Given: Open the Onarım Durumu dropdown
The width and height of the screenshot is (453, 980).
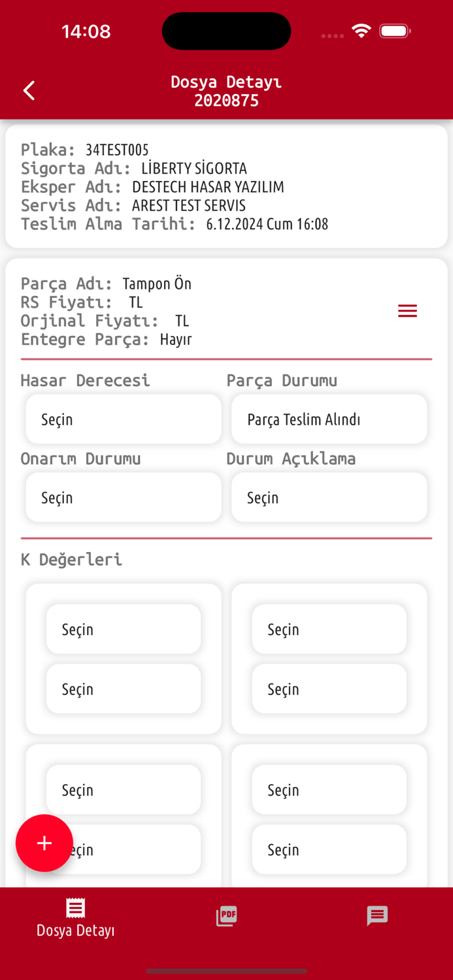Looking at the screenshot, I should click(x=124, y=497).
